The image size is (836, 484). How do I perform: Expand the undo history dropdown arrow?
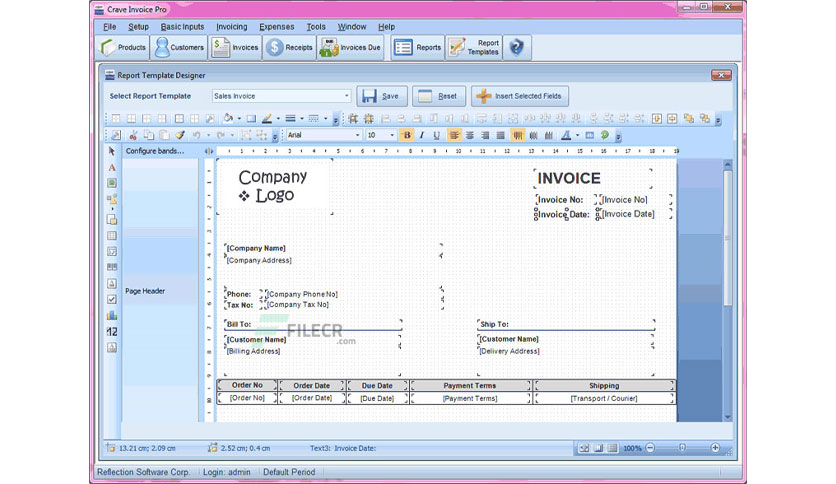pyautogui.click(x=208, y=135)
